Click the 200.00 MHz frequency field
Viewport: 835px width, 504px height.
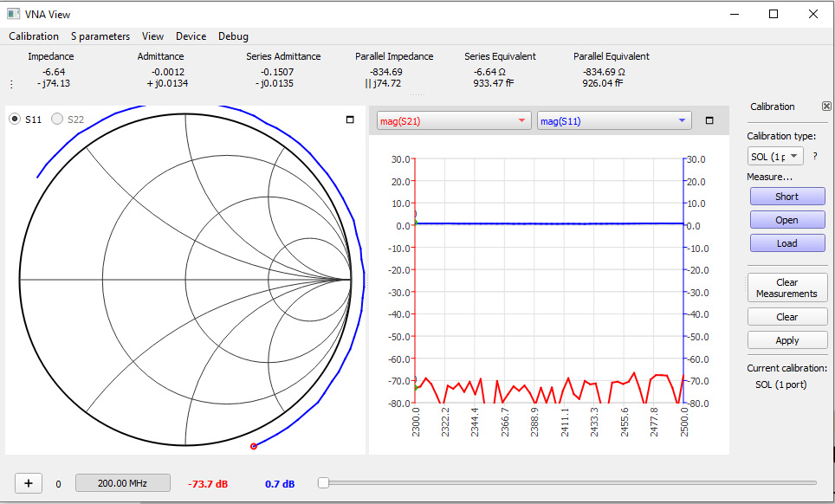point(122,483)
